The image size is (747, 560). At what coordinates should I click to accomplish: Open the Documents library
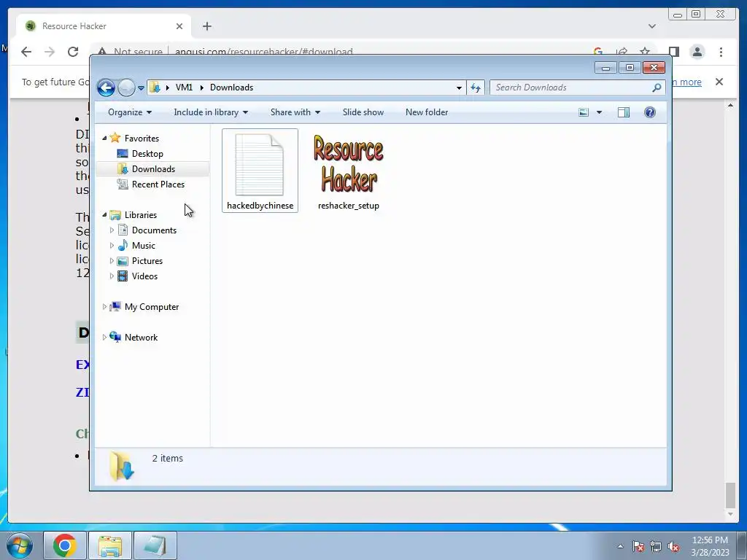click(x=154, y=230)
